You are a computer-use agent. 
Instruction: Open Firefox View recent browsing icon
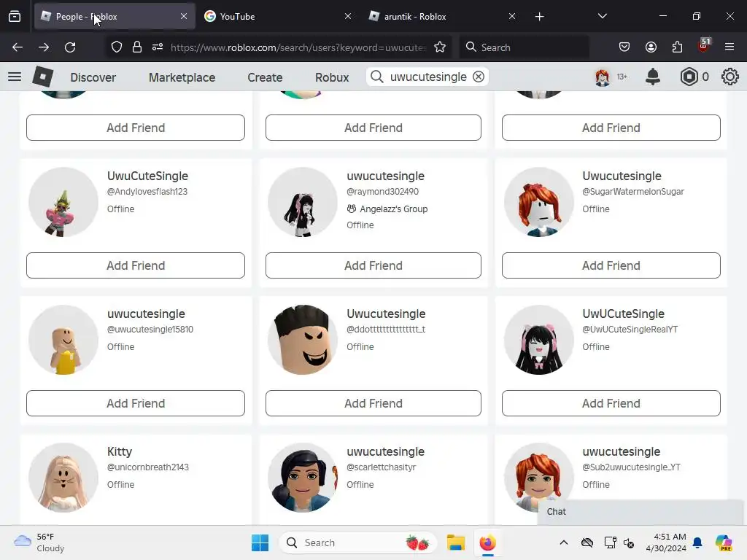click(x=15, y=17)
